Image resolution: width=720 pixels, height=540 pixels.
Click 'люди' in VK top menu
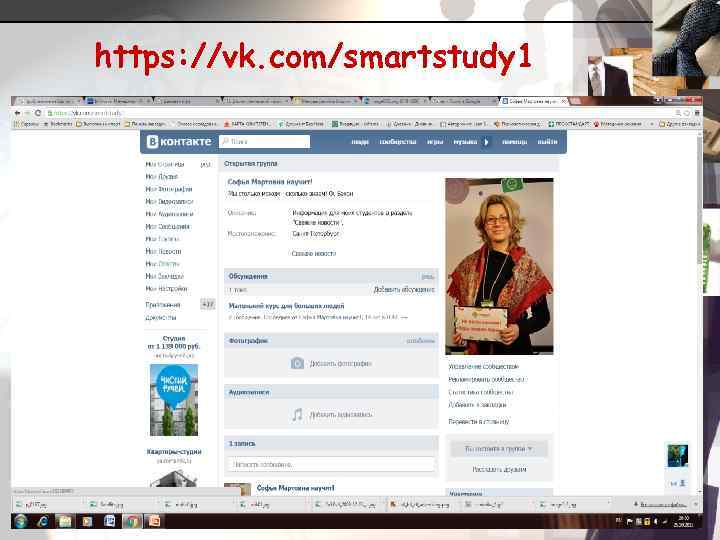360,142
